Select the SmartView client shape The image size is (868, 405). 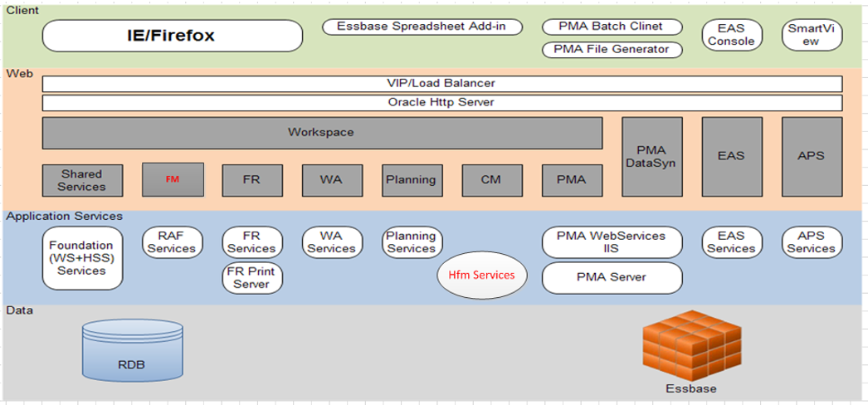click(812, 35)
